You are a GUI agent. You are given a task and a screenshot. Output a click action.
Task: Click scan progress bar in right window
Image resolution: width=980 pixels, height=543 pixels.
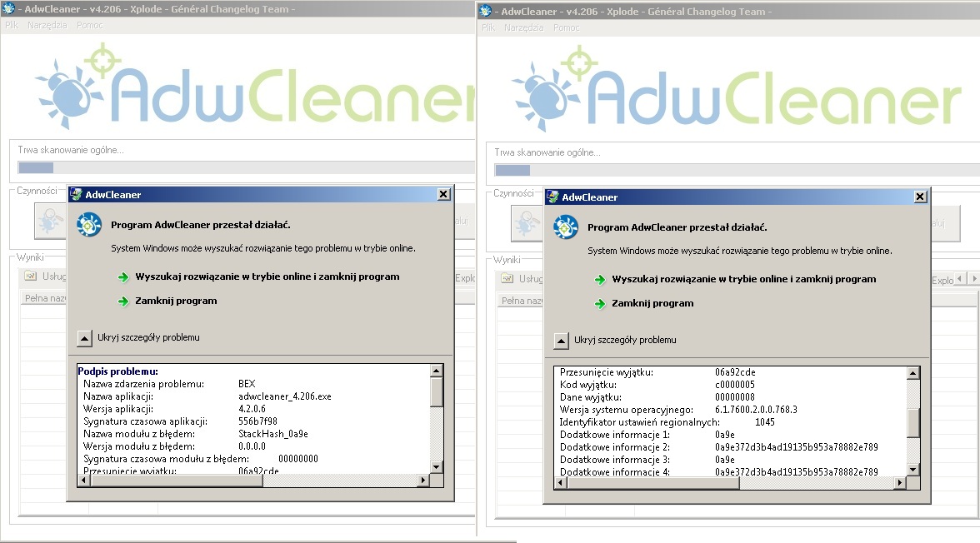737,170
